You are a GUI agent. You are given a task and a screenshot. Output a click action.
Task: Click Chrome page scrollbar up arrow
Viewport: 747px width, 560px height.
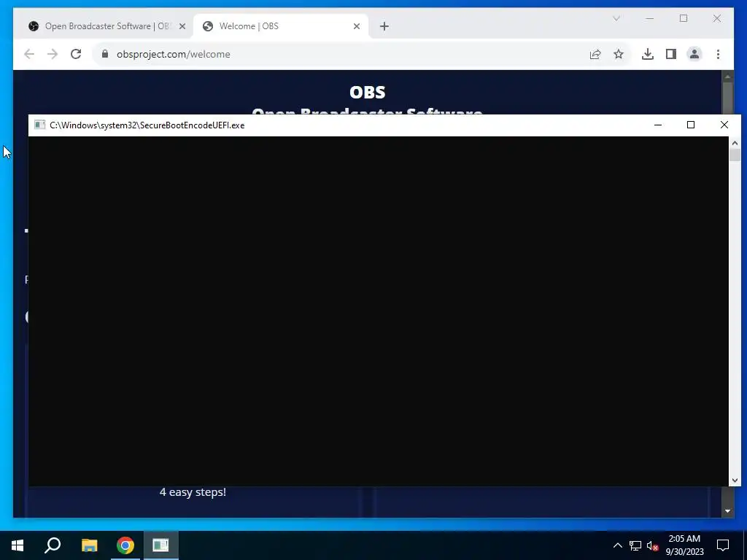(727, 76)
